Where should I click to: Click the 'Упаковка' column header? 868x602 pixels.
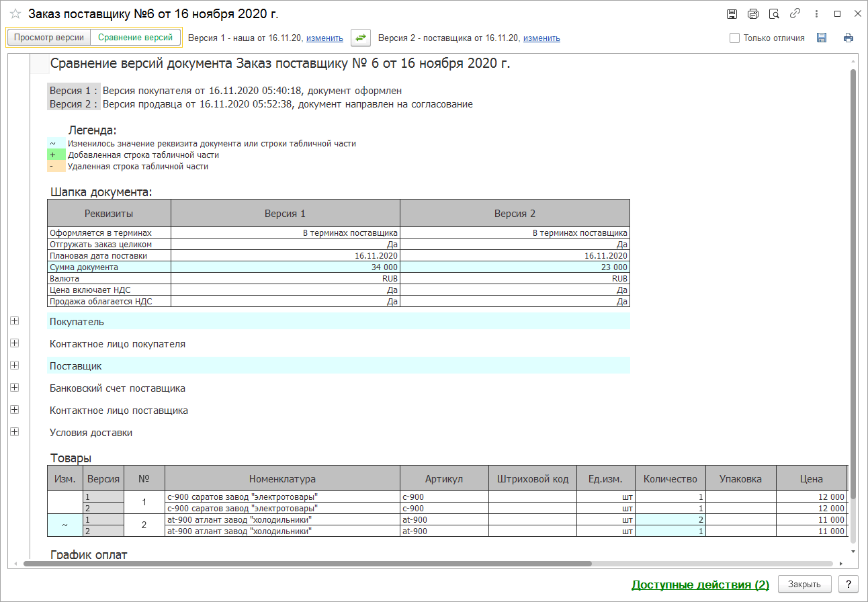(740, 479)
